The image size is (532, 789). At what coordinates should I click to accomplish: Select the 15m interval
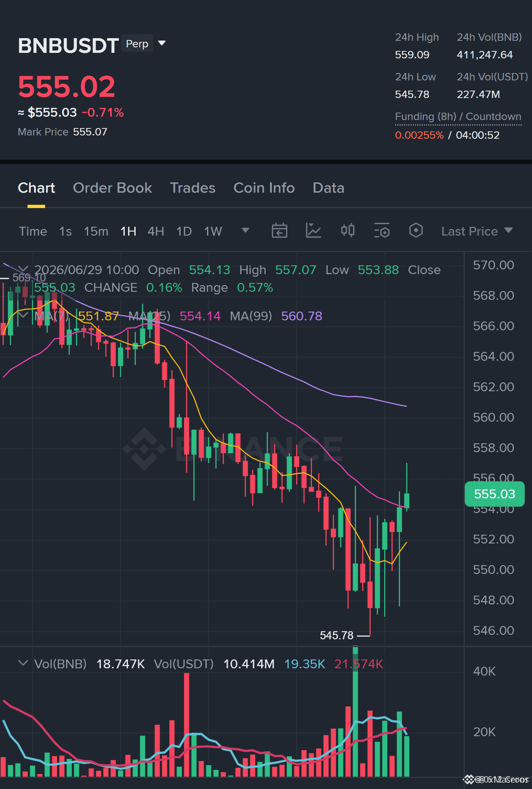[96, 231]
